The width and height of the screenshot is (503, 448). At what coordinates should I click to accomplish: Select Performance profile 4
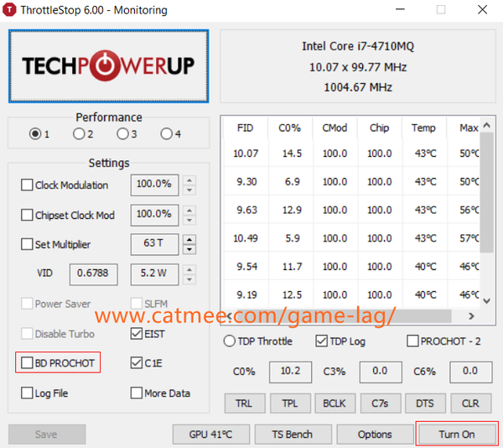(x=167, y=133)
